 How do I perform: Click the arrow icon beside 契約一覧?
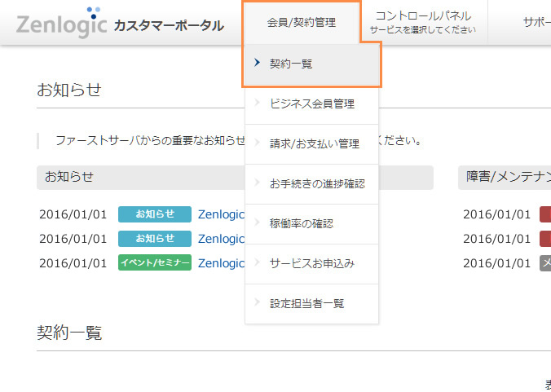pyautogui.click(x=257, y=63)
